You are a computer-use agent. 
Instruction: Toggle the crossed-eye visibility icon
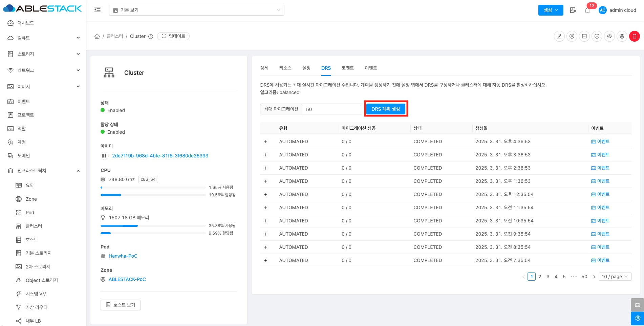609,36
